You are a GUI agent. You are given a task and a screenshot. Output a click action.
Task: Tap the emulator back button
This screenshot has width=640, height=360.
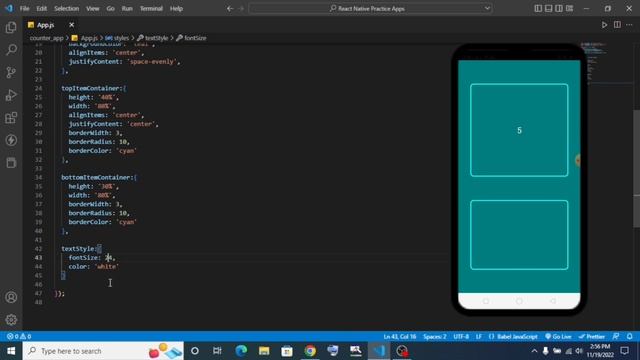[553, 301]
